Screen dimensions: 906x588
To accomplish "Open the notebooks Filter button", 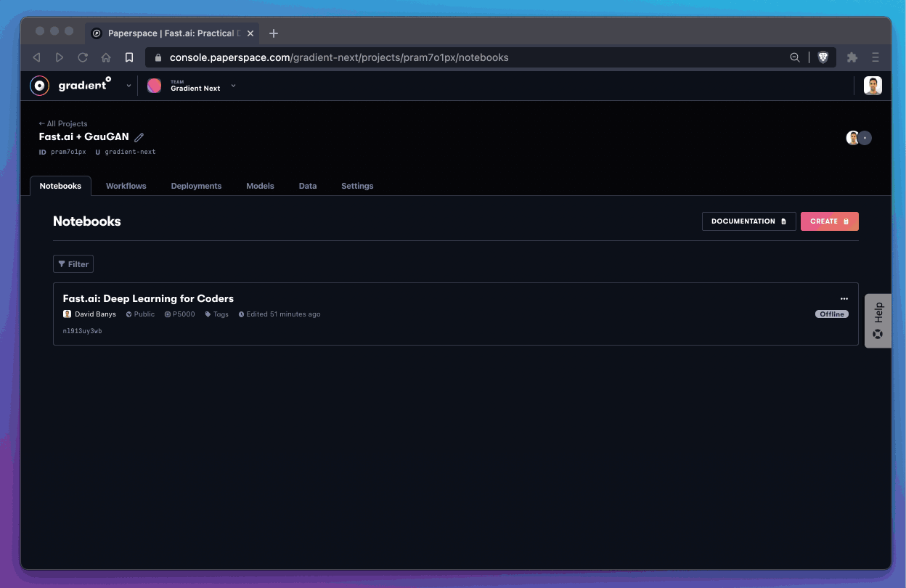I will coord(73,264).
